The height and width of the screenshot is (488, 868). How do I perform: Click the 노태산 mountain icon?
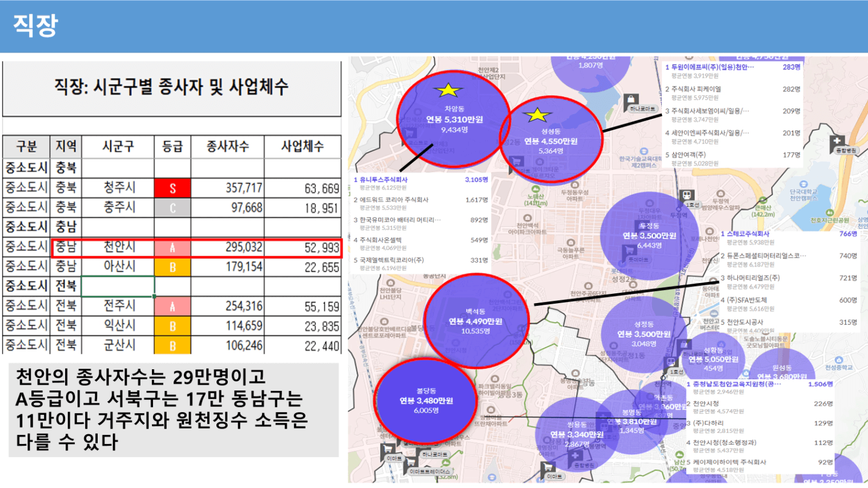(x=535, y=189)
